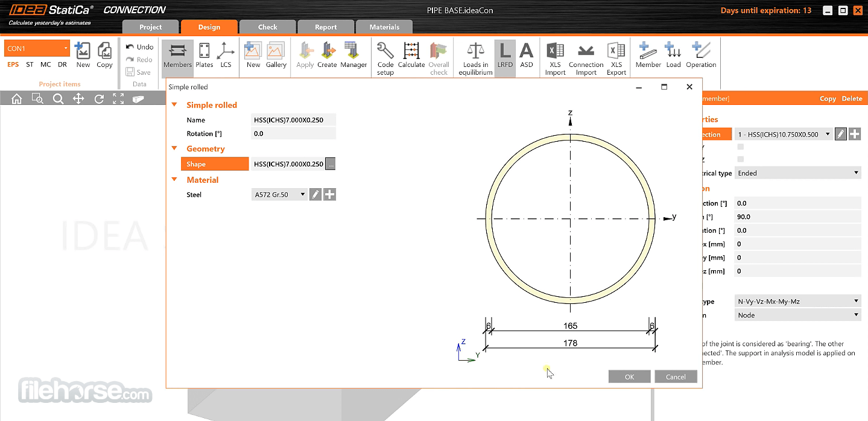
Task: Click the Rotation field showing 0.0
Action: tap(293, 134)
